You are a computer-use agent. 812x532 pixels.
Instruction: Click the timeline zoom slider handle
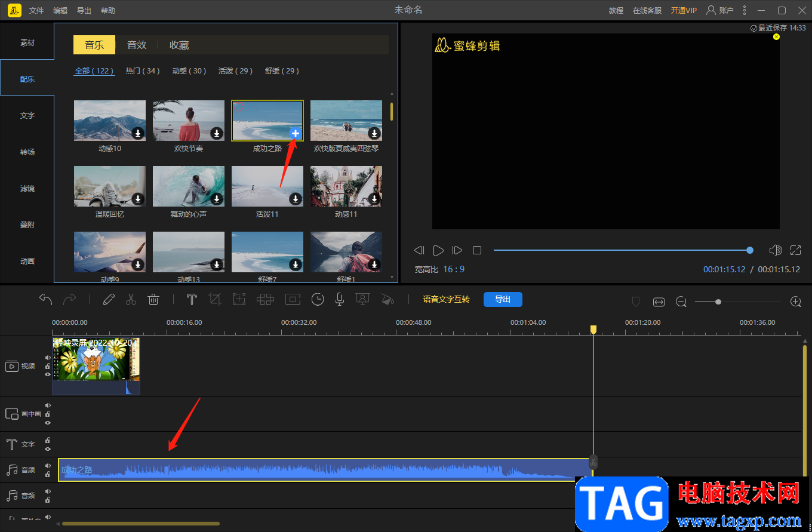[718, 302]
